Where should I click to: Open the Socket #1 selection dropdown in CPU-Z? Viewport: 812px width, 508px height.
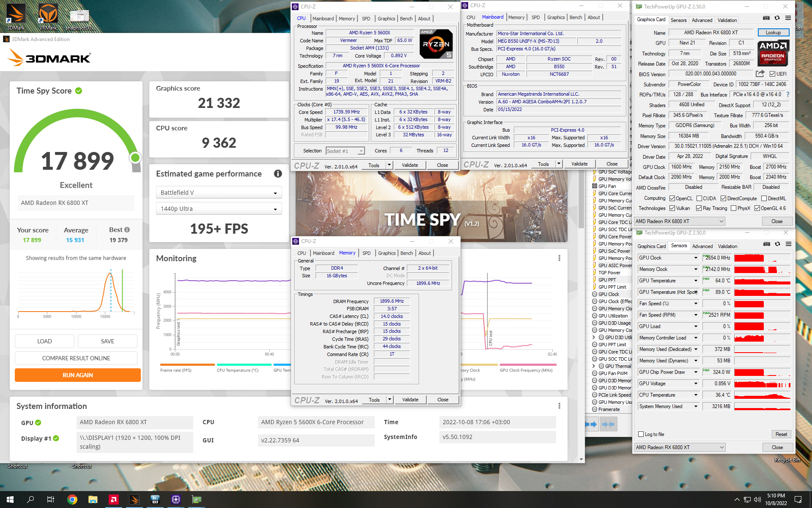tap(345, 151)
